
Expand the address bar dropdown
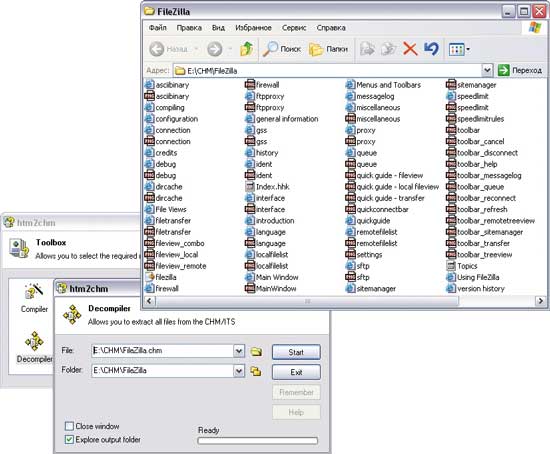coord(487,70)
